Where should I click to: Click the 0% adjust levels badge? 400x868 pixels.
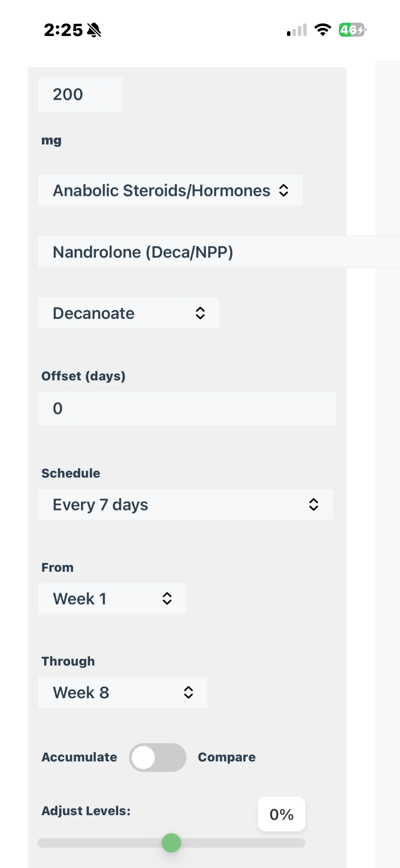(282, 814)
